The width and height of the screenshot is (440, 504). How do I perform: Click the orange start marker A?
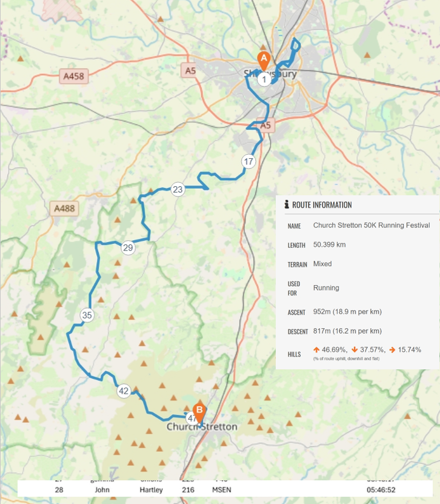264,61
